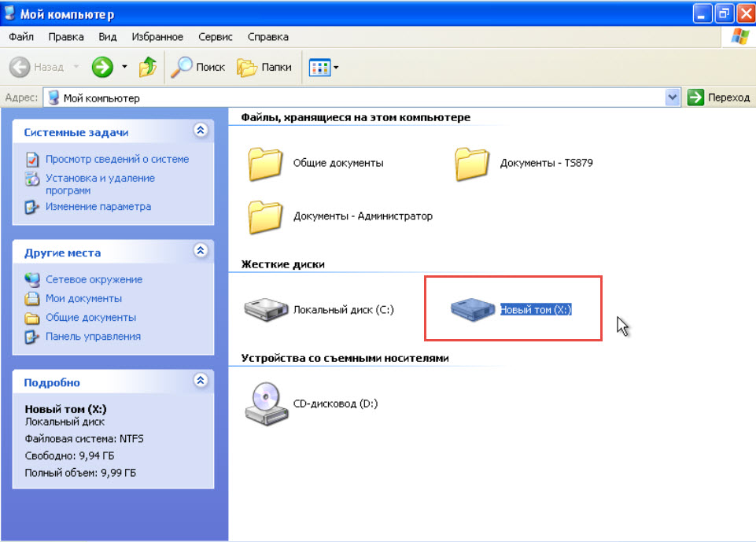Screen dimensions: 756x542
Task: Click the Общие документы folder label
Action: 338,163
